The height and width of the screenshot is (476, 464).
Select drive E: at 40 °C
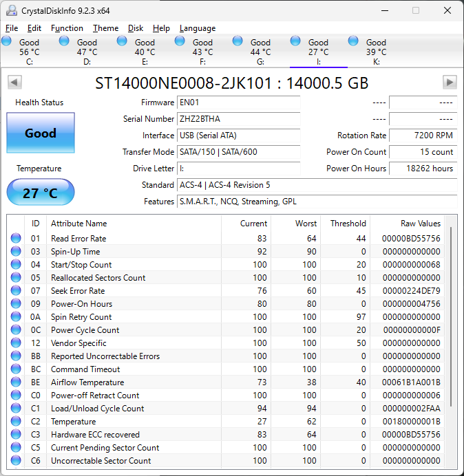click(x=145, y=52)
